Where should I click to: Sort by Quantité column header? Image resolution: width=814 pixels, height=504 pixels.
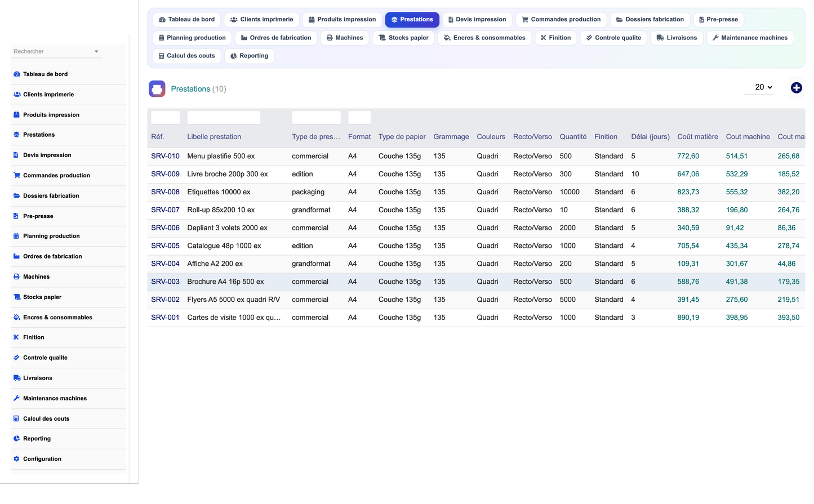[x=573, y=137]
